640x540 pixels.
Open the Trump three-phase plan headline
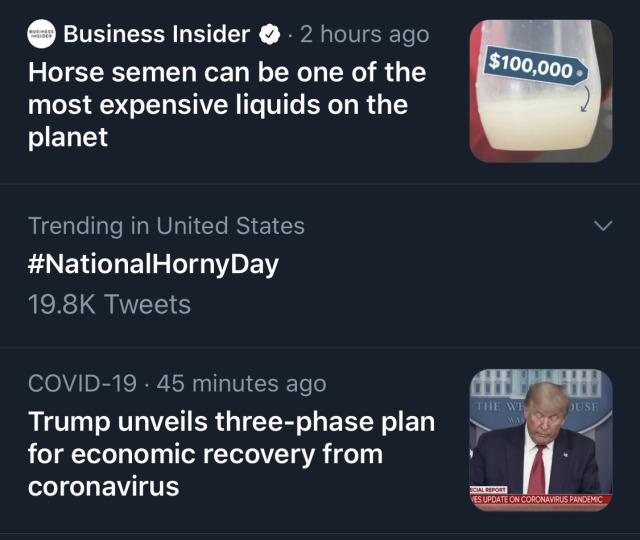[x=231, y=454]
